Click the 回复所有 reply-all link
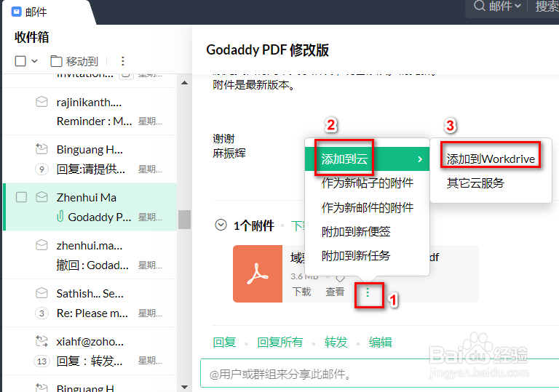 279,342
